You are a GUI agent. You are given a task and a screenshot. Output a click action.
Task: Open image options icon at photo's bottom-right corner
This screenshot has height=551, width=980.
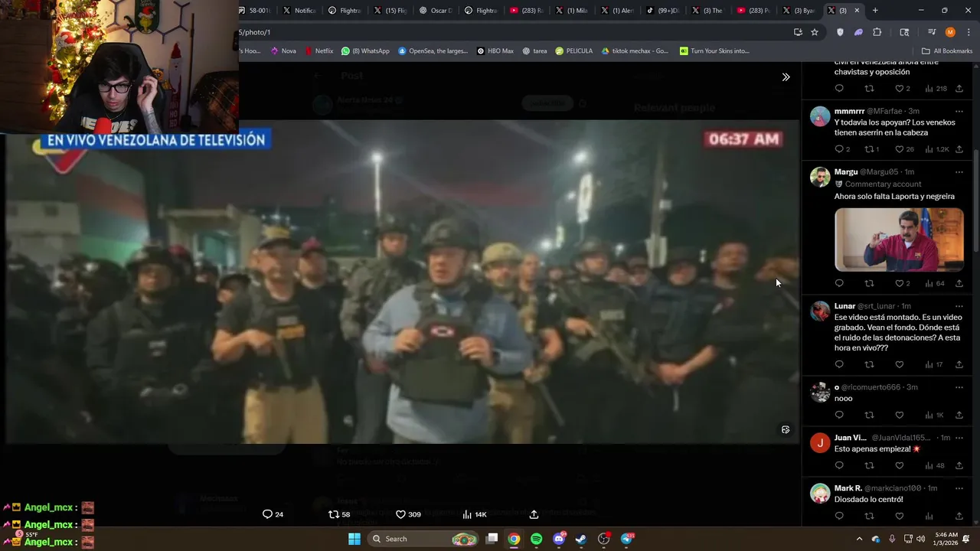786,430
